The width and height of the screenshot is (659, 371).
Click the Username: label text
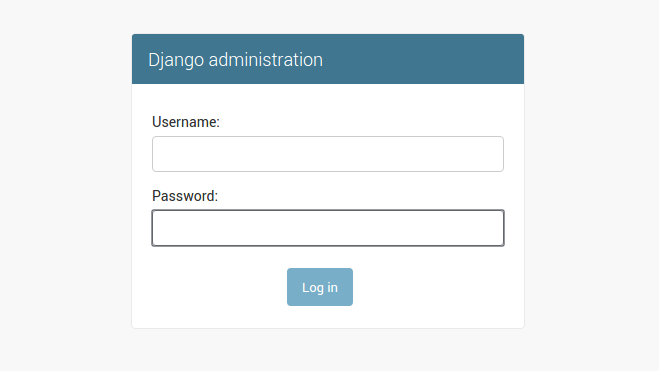tap(186, 122)
